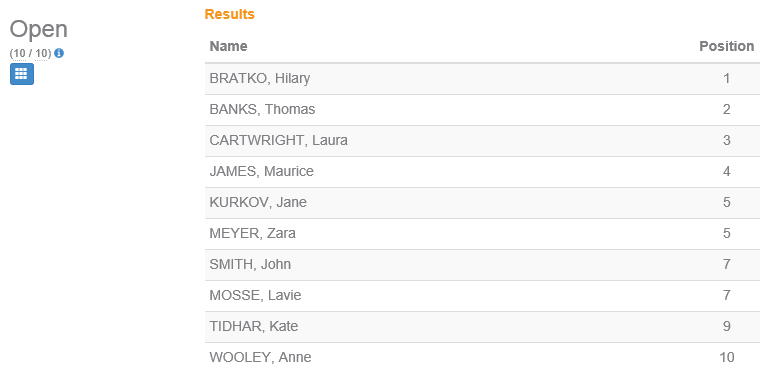
Task: Click the Results heading
Action: point(230,14)
